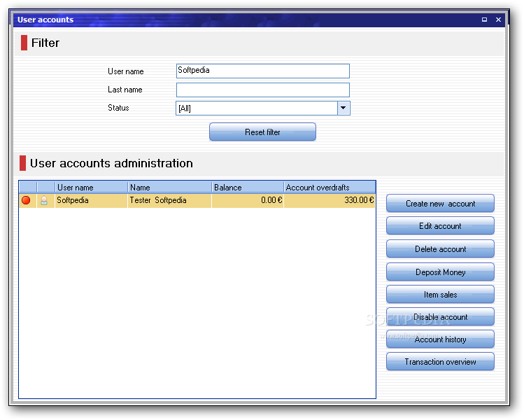Image resolution: width=524 pixels, height=420 pixels.
Task: Click the 330.00 € overdraft cell
Action: click(x=330, y=200)
